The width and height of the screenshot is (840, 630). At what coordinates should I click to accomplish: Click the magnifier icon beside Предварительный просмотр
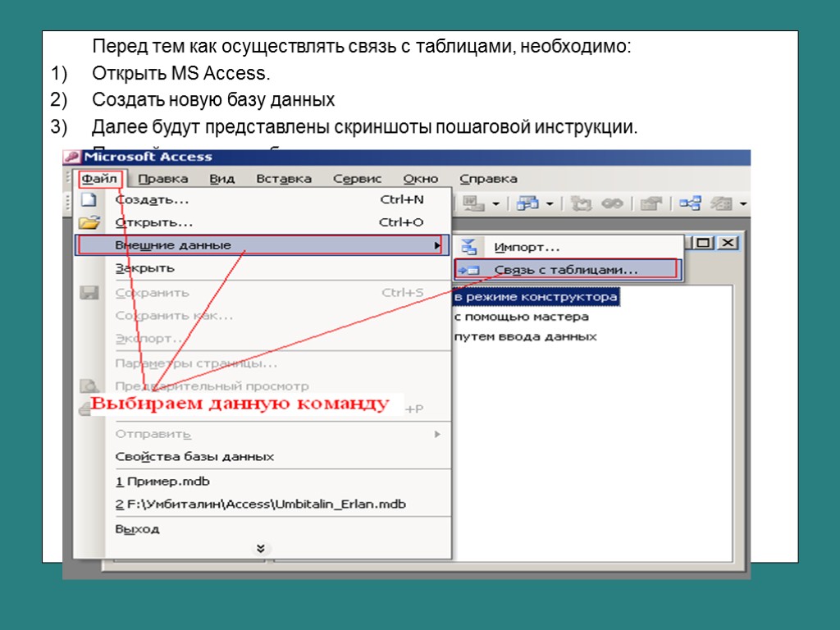[89, 386]
